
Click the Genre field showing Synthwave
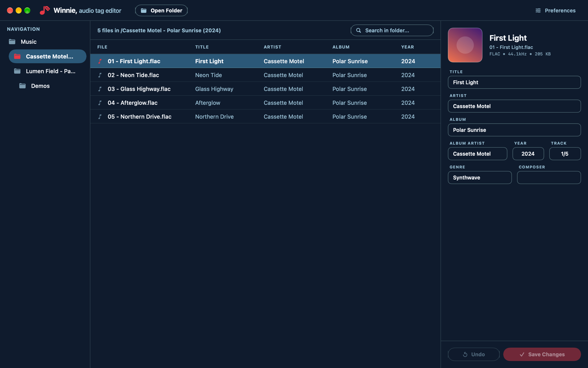480,178
